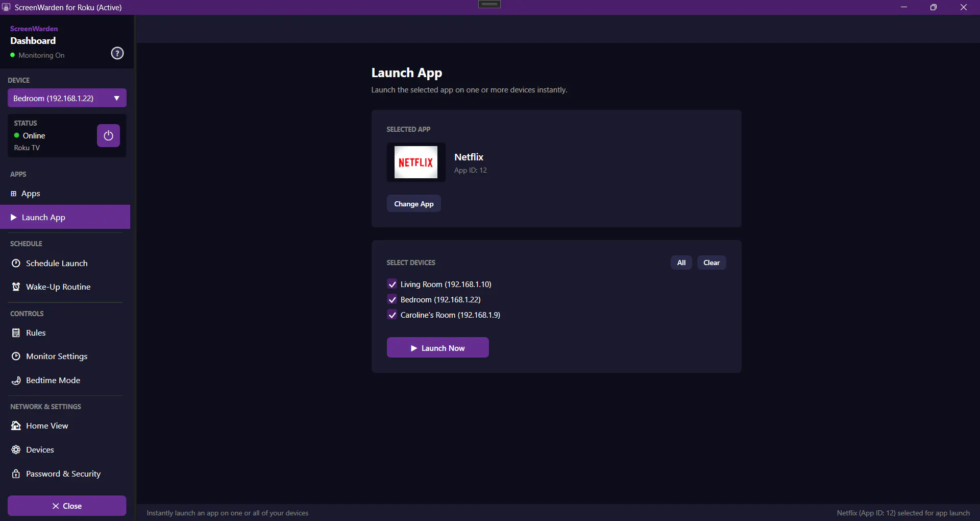
Task: Click the Rules icon in sidebar
Action: (16, 333)
